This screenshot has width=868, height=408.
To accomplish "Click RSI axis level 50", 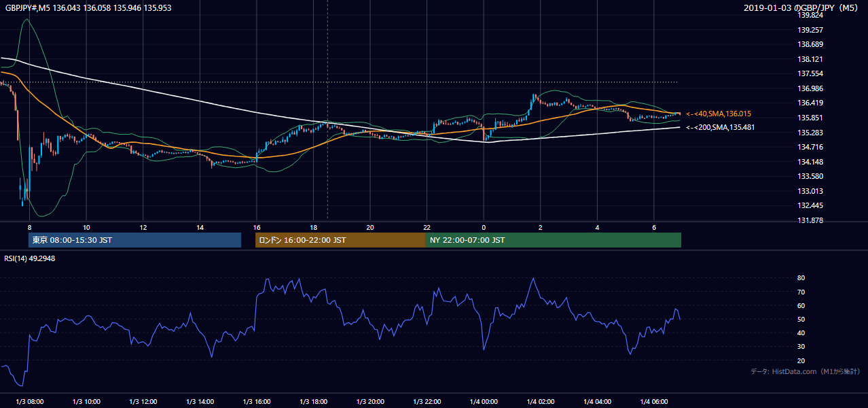I will click(x=801, y=319).
